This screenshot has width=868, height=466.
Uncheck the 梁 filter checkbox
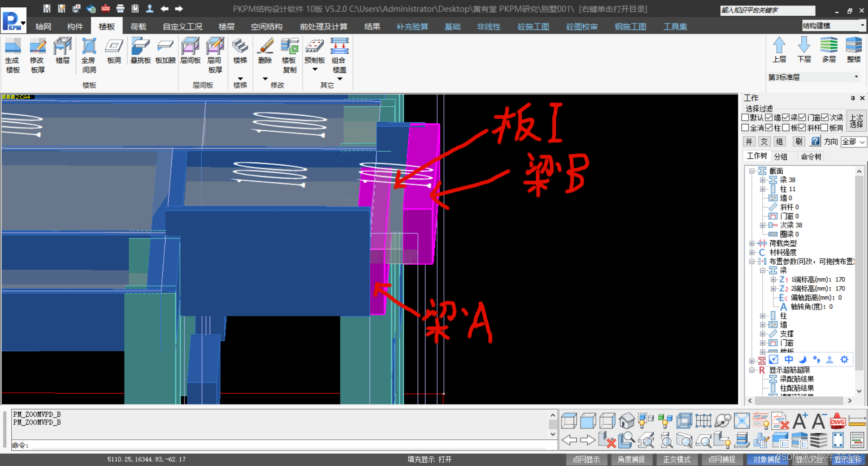tap(786, 118)
